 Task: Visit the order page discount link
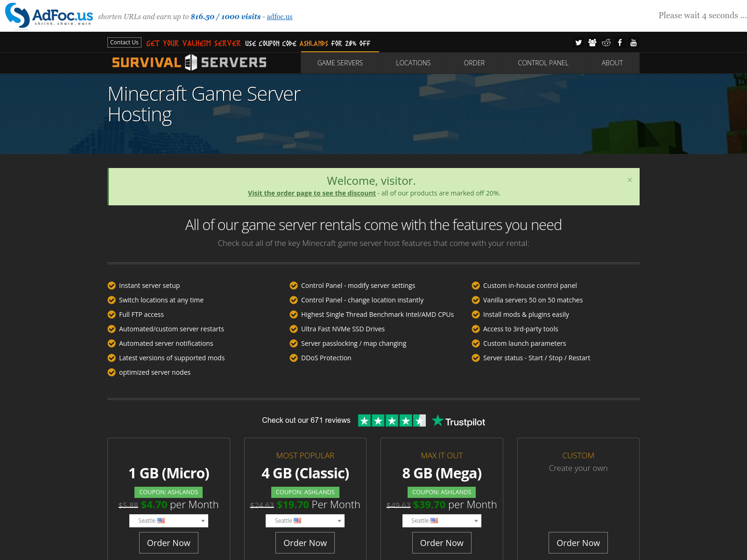(x=312, y=193)
